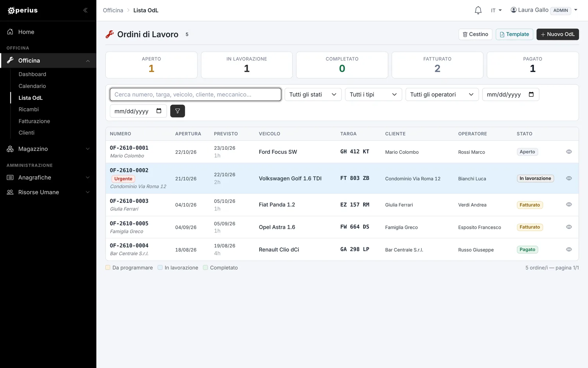Open the Tutti i tipi dropdown
This screenshot has height=368, width=588.
pos(373,95)
